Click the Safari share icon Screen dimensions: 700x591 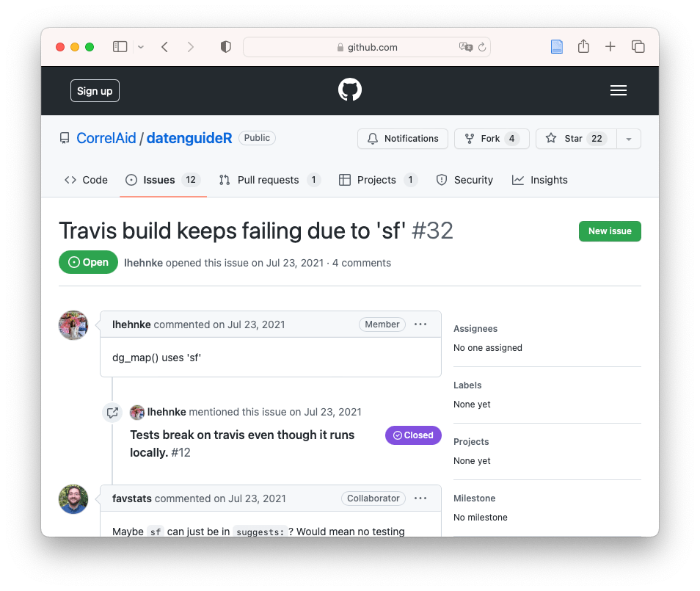pyautogui.click(x=583, y=47)
